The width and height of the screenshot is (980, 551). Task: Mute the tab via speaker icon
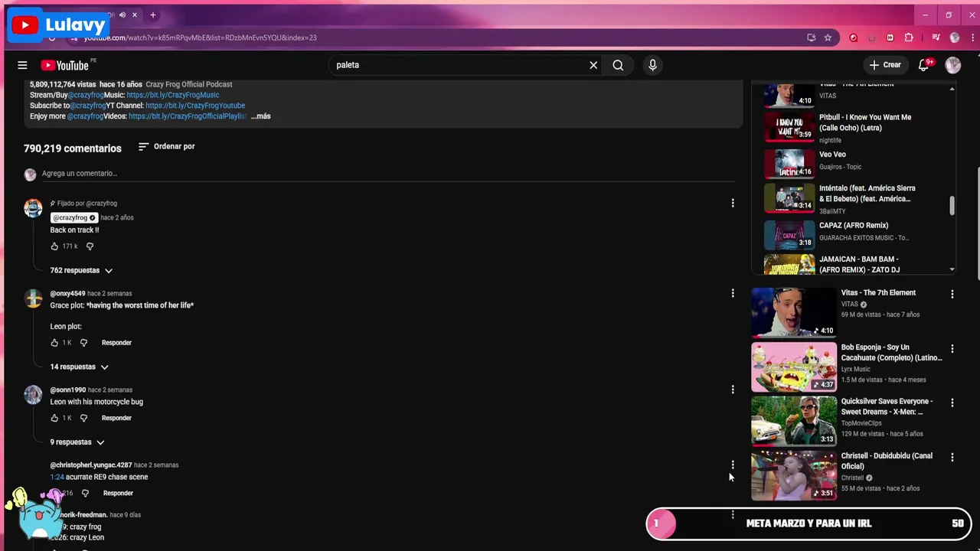click(123, 15)
